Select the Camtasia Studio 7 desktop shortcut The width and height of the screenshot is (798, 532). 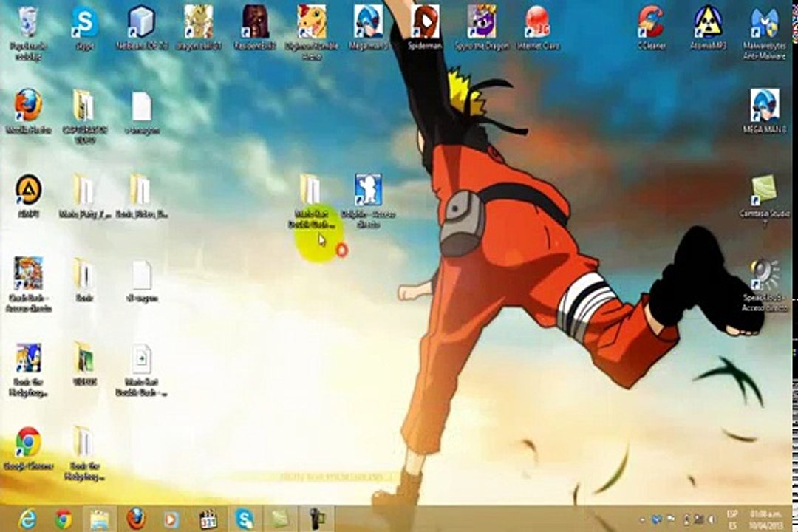[765, 199]
